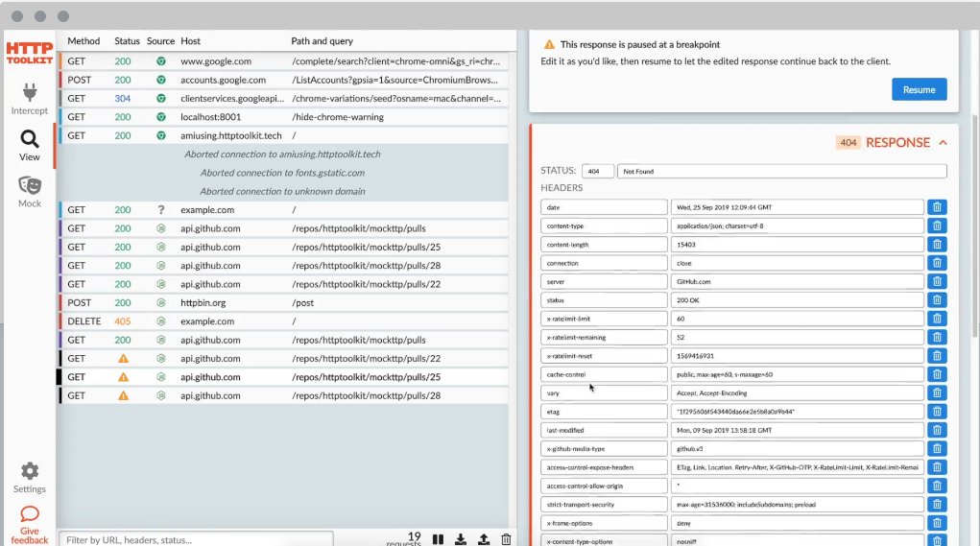Open the Mock masks page
The image size is (980, 546).
tap(30, 192)
